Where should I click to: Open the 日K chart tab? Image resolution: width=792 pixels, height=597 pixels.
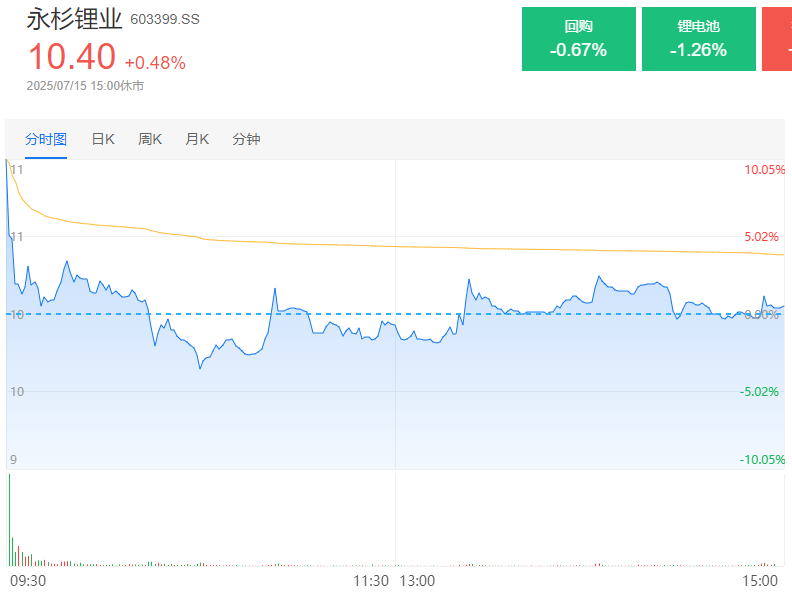tap(103, 139)
